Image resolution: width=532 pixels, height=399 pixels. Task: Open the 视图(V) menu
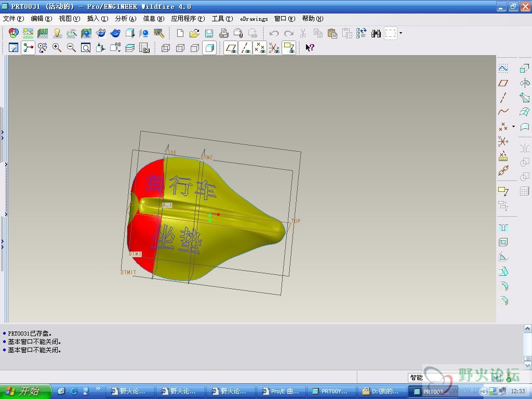tap(70, 19)
